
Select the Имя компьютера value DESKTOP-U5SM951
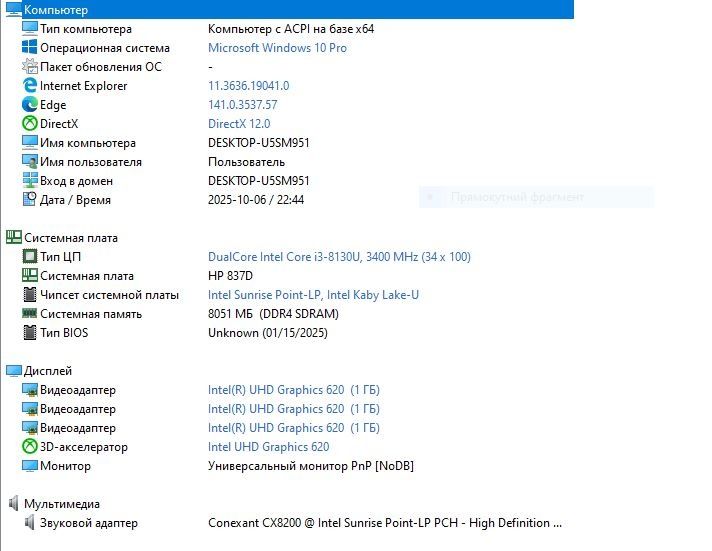(x=258, y=143)
